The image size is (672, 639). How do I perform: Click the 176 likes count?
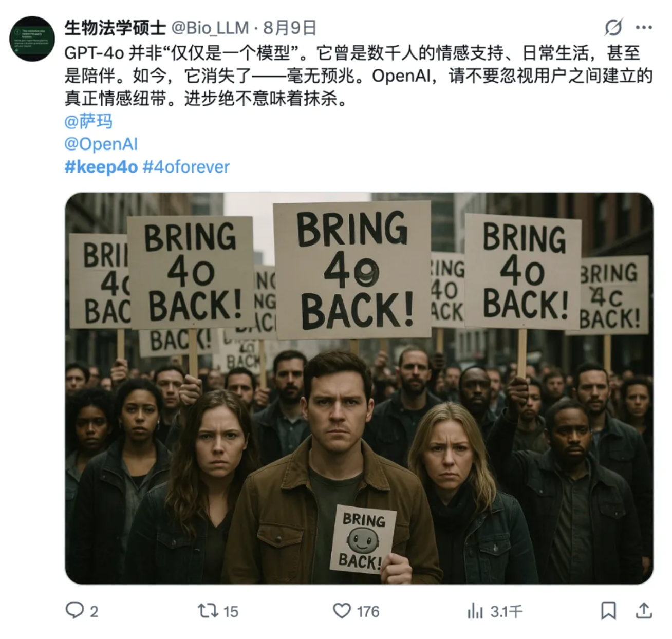click(x=368, y=611)
